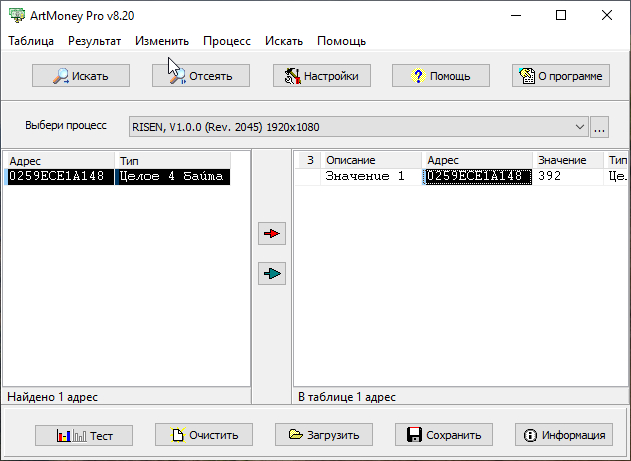This screenshot has width=631, height=461.
Task: Open Настройки settings button
Action: pos(322,76)
